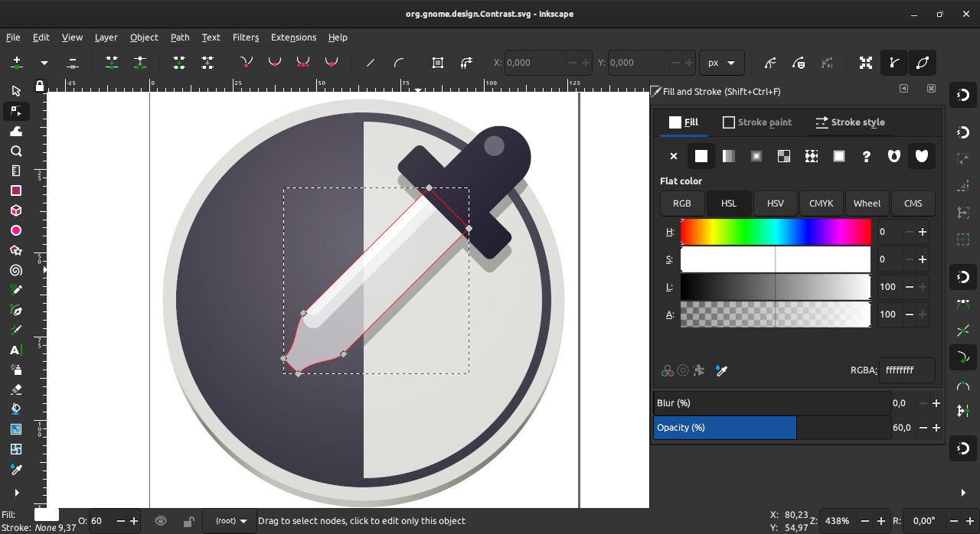Image resolution: width=980 pixels, height=534 pixels.
Task: Click the Opacity (%) slider bar
Action: coord(773,428)
